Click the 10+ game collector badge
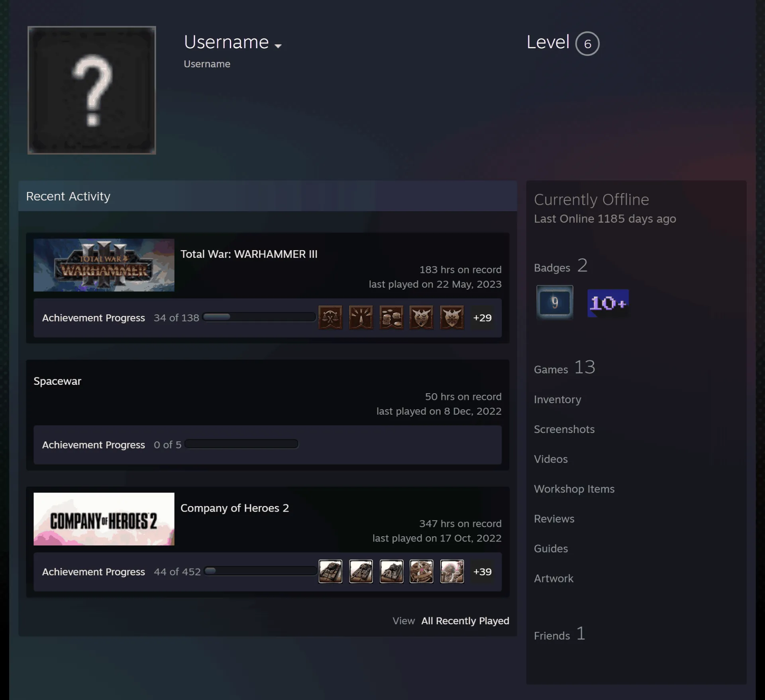Screen dimensions: 765x700 pyautogui.click(x=608, y=303)
